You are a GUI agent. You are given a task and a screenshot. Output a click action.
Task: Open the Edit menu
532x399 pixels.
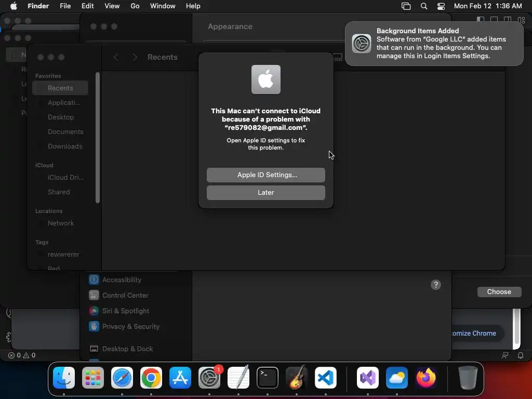click(x=87, y=6)
